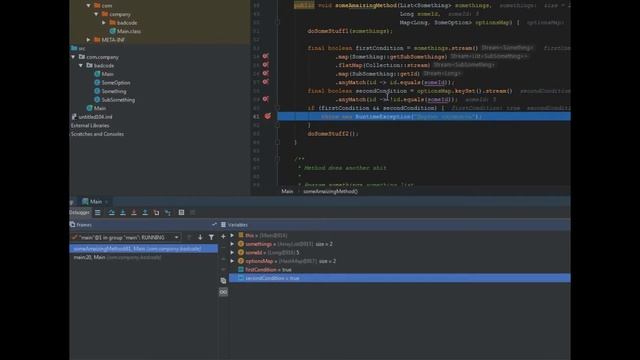Click the Trace Current Stream Chain icon
Screen dimensions: 640x360
click(193, 213)
